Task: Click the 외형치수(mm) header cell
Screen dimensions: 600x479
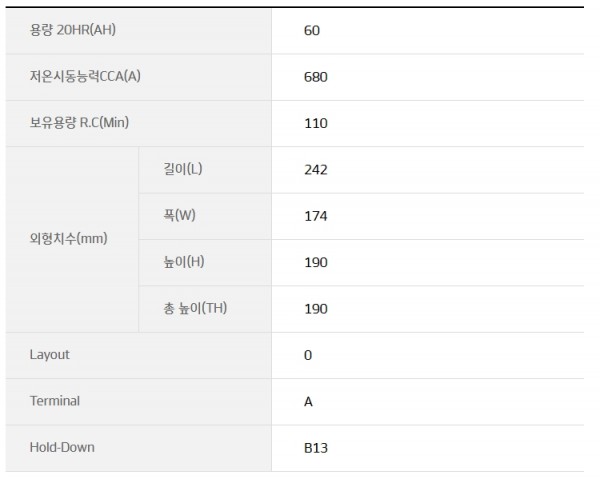Action: pyautogui.click(x=72, y=240)
